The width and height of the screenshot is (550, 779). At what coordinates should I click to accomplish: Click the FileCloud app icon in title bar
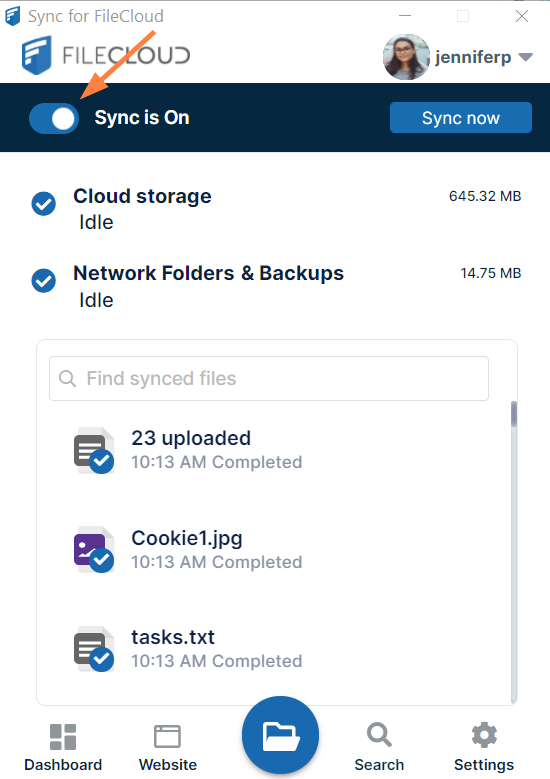coord(12,16)
